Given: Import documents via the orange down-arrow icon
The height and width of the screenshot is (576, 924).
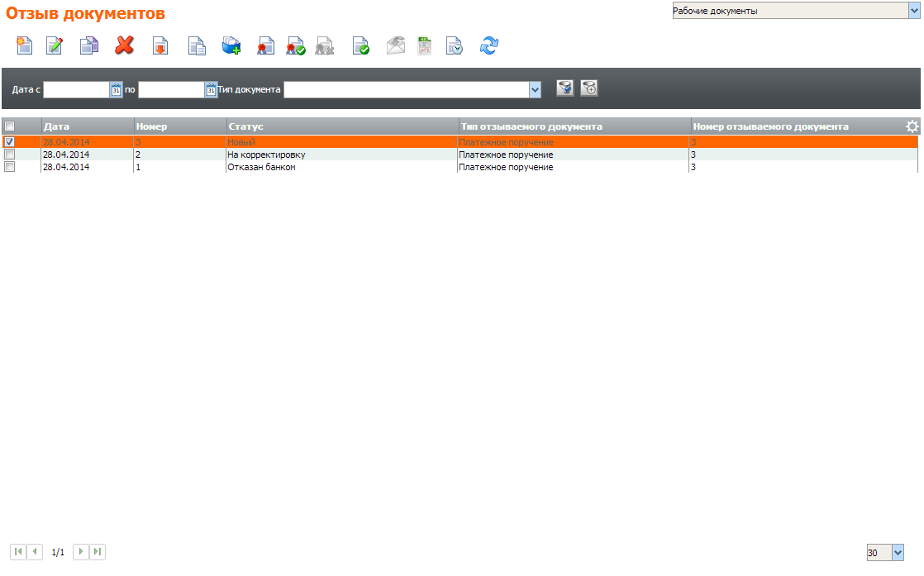Looking at the screenshot, I should pos(160,45).
